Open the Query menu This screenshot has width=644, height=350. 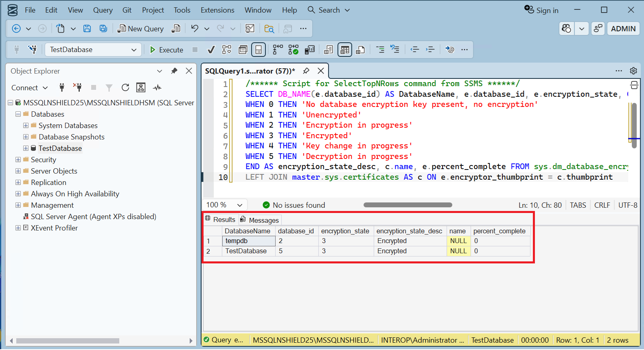click(103, 10)
